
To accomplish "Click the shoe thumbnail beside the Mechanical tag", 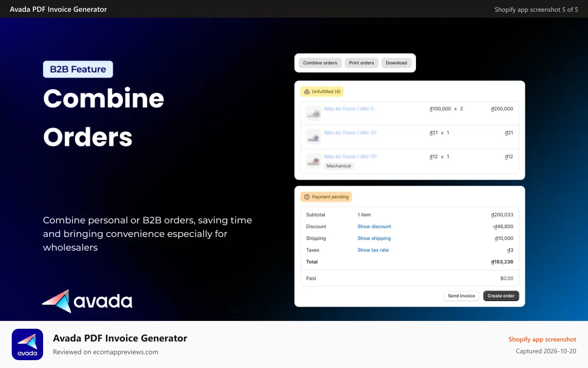I will (314, 161).
